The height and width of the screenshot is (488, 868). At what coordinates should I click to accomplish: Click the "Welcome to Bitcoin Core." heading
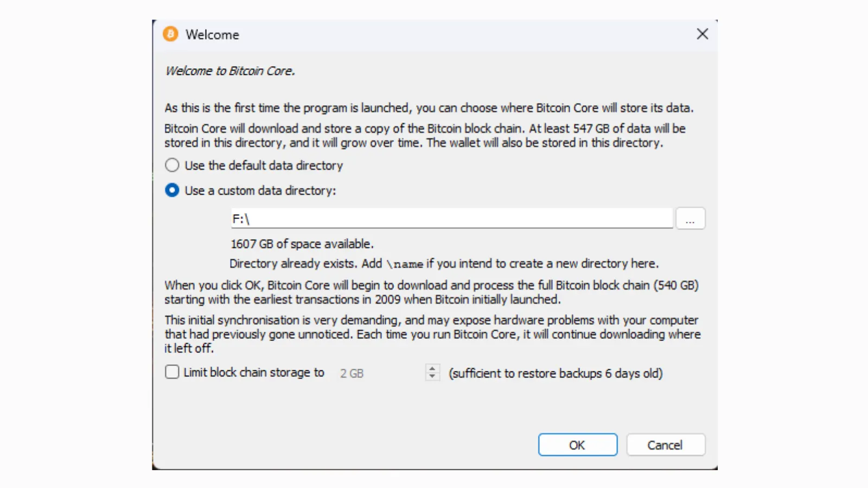coord(230,71)
